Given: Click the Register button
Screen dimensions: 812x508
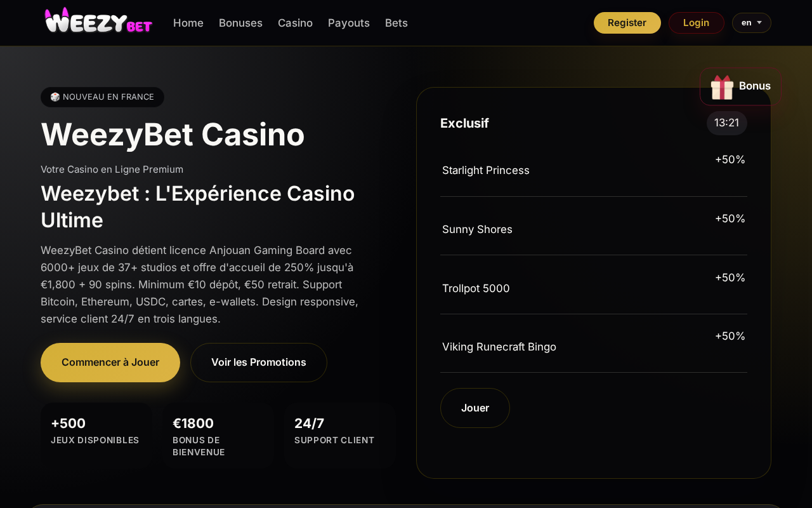Looking at the screenshot, I should (627, 23).
